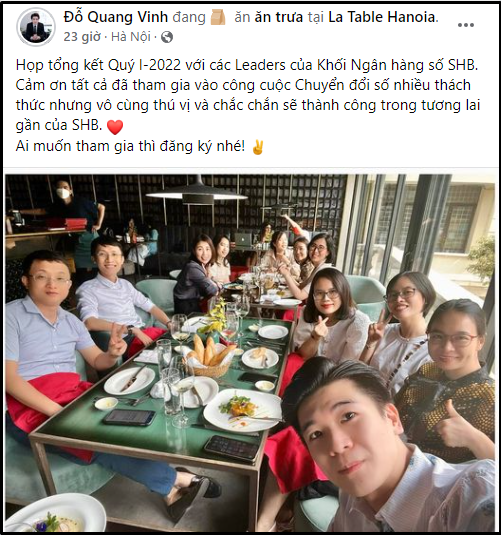Click the "23 giờ" post timestamp
501x535 pixels.
point(82,37)
